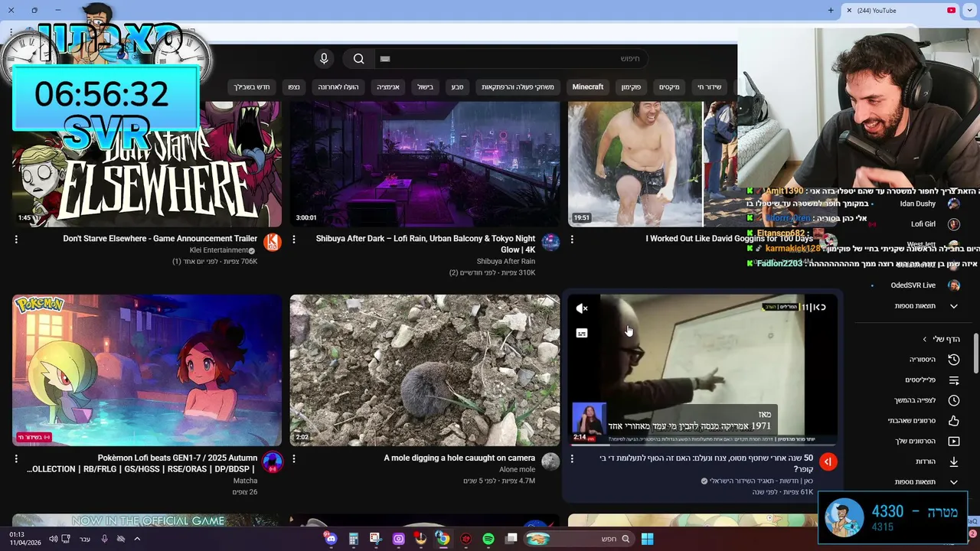Image resolution: width=980 pixels, height=551 pixels.
Task: Open Spotify from the taskbar
Action: pyautogui.click(x=488, y=539)
